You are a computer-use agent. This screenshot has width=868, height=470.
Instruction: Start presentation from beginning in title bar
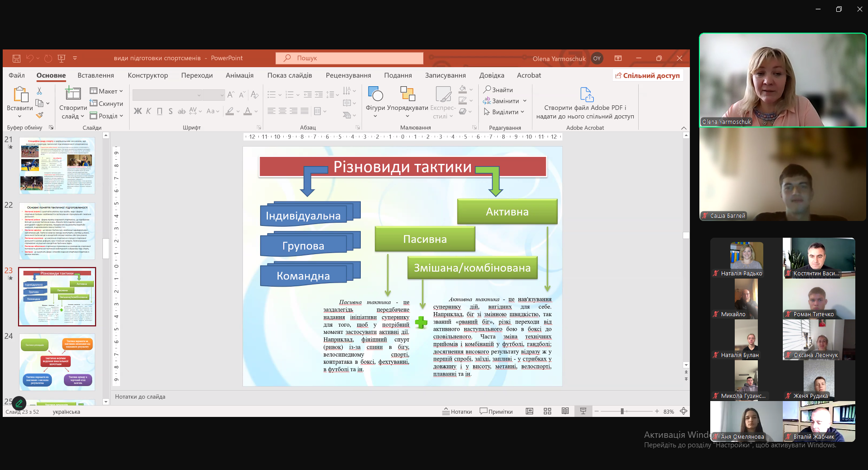click(x=62, y=59)
